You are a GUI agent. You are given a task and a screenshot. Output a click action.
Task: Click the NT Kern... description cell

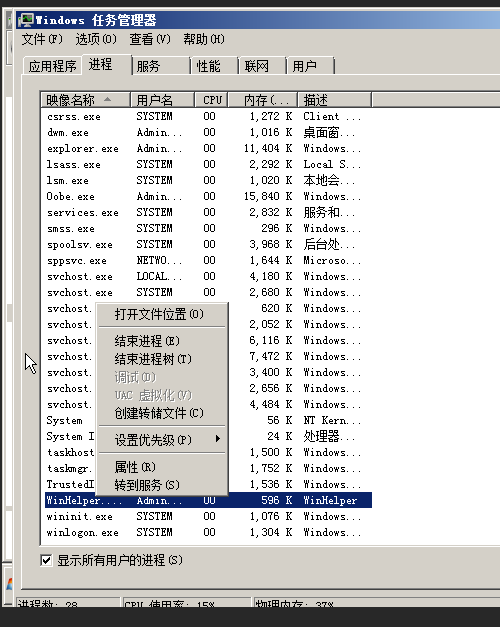coord(332,420)
